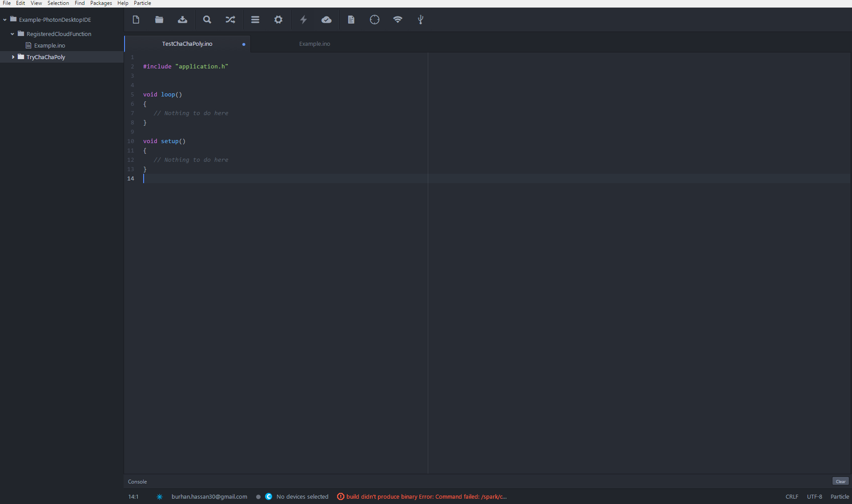852x504 pixels.
Task: Click line number 14 in the gutter
Action: point(131,179)
